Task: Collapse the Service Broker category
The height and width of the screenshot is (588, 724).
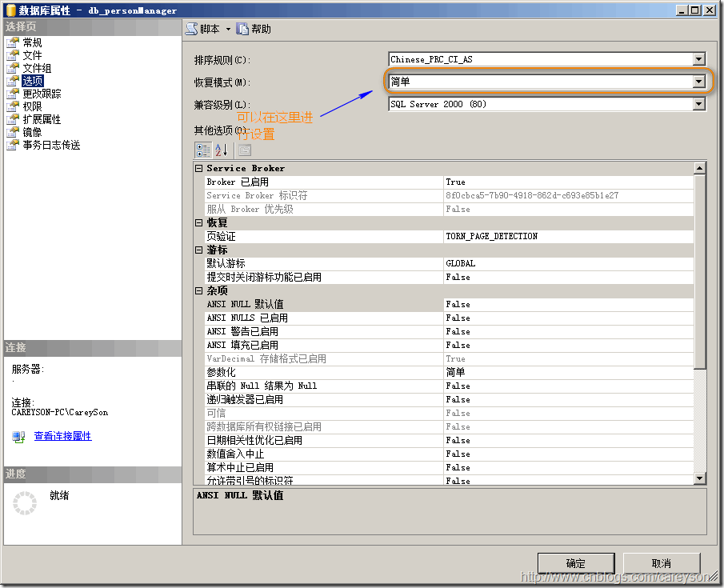Action: (199, 169)
